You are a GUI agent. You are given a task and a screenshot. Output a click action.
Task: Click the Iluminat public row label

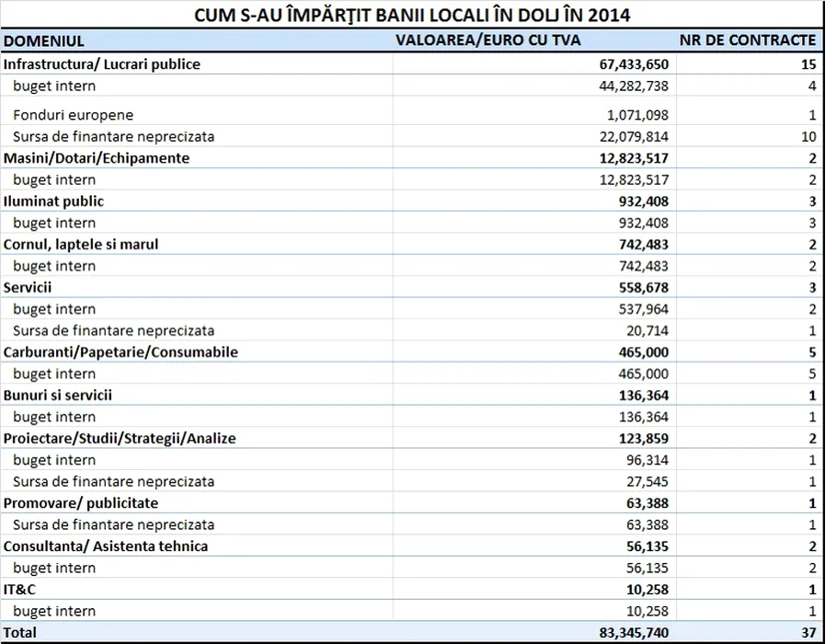pos(53,201)
